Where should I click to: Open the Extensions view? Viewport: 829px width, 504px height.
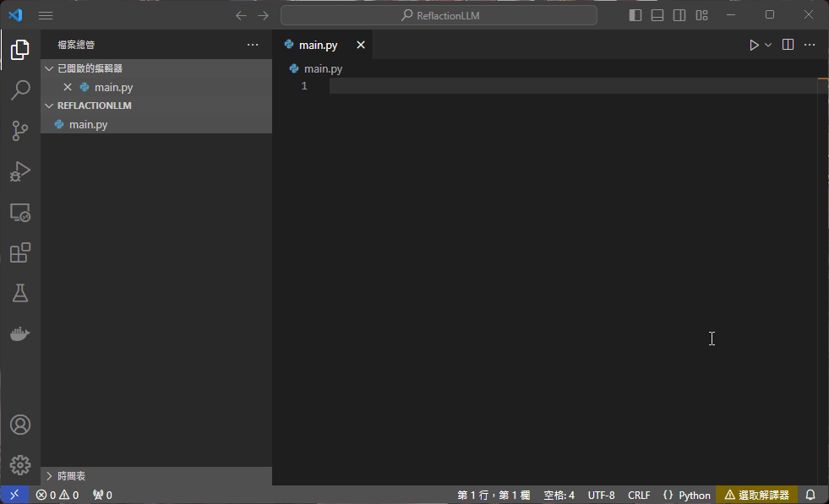pyautogui.click(x=20, y=252)
